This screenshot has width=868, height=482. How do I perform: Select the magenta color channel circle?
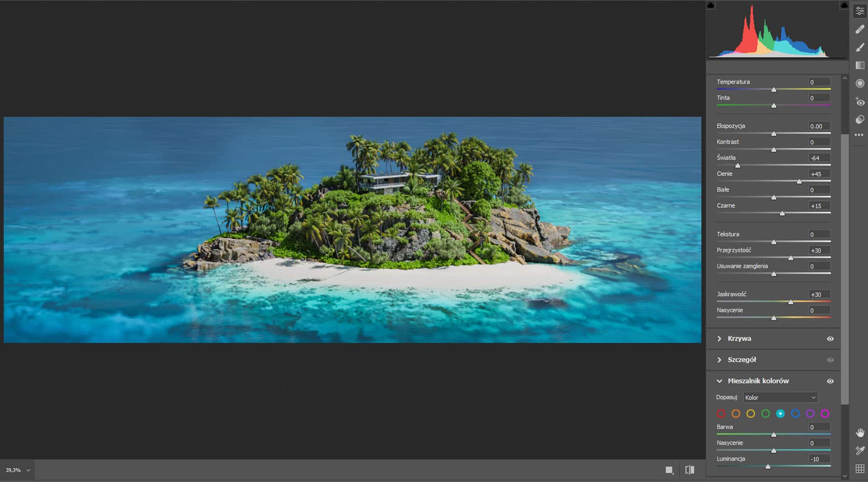[825, 413]
